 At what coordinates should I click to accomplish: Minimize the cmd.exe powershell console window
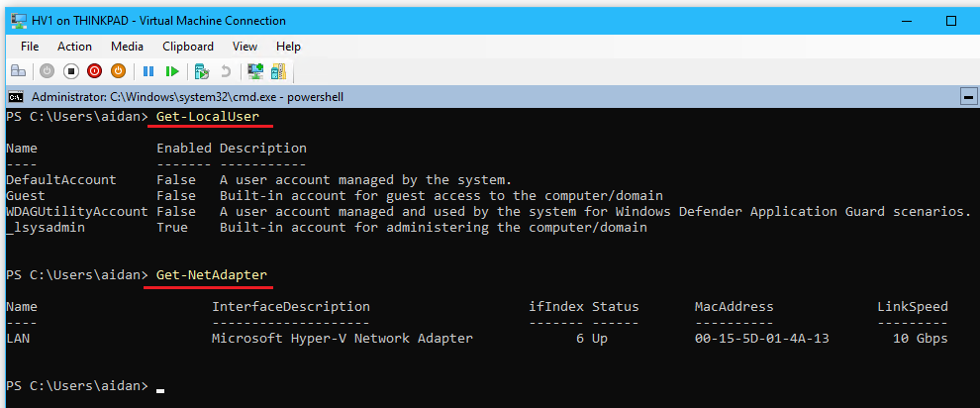coord(968,97)
